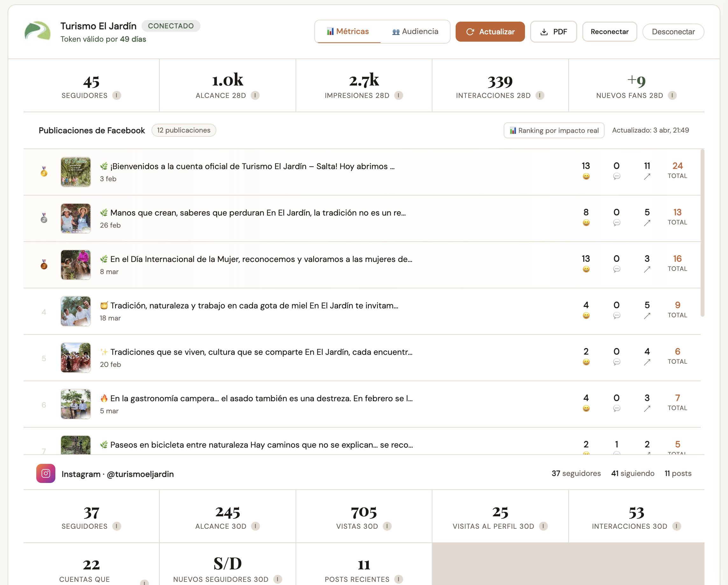
Task: Click reactions emoji on Manos que crean post
Action: [586, 223]
